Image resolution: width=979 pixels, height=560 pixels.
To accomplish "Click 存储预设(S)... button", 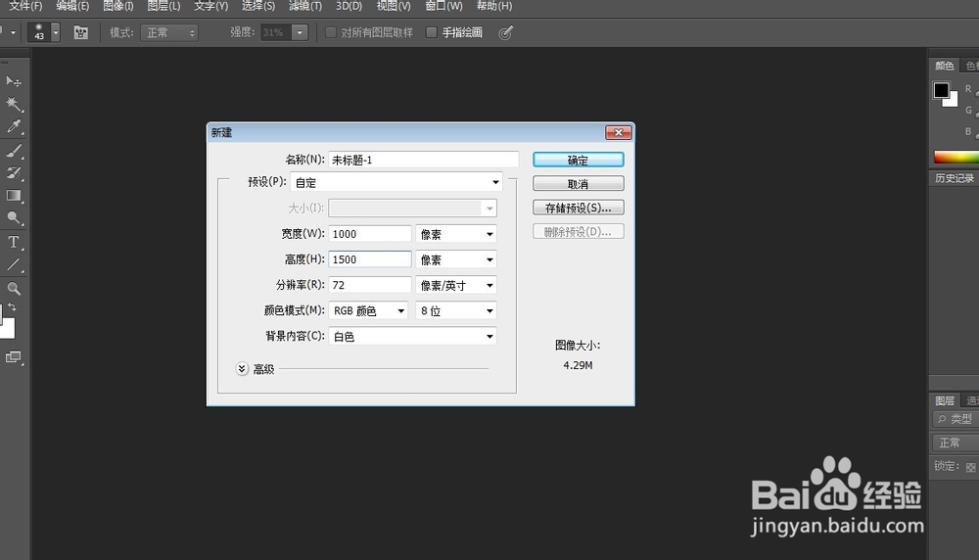I will (x=579, y=208).
